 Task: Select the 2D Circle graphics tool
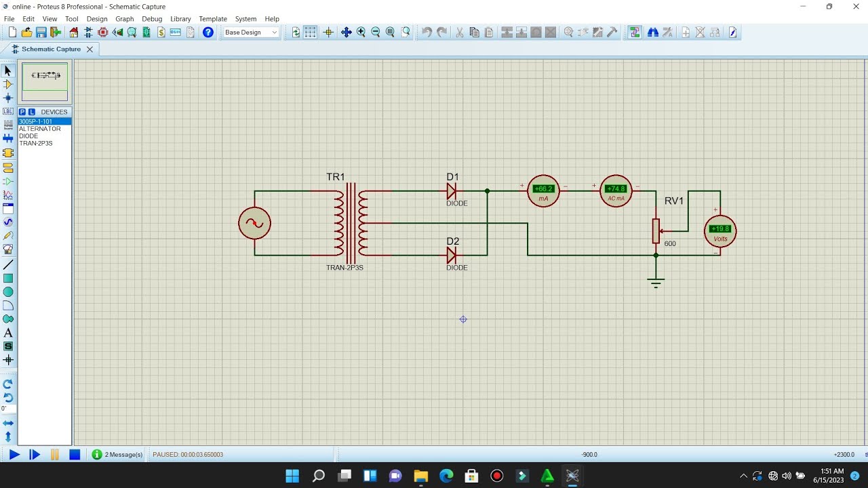[8, 291]
